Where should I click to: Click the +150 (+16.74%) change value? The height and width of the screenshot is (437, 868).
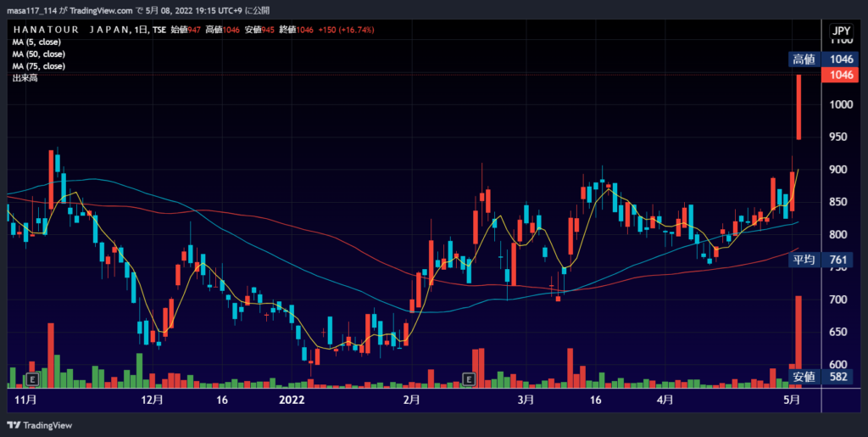[346, 30]
